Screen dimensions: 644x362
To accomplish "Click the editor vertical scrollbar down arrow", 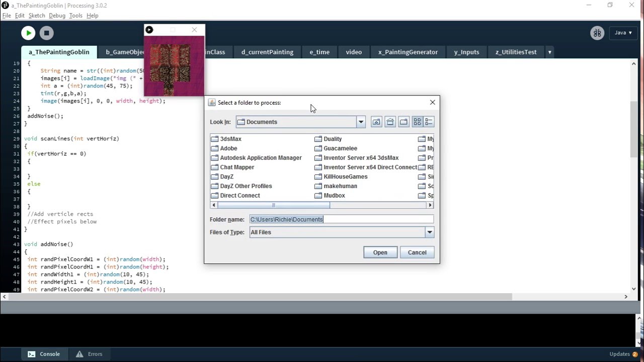I will [x=633, y=289].
